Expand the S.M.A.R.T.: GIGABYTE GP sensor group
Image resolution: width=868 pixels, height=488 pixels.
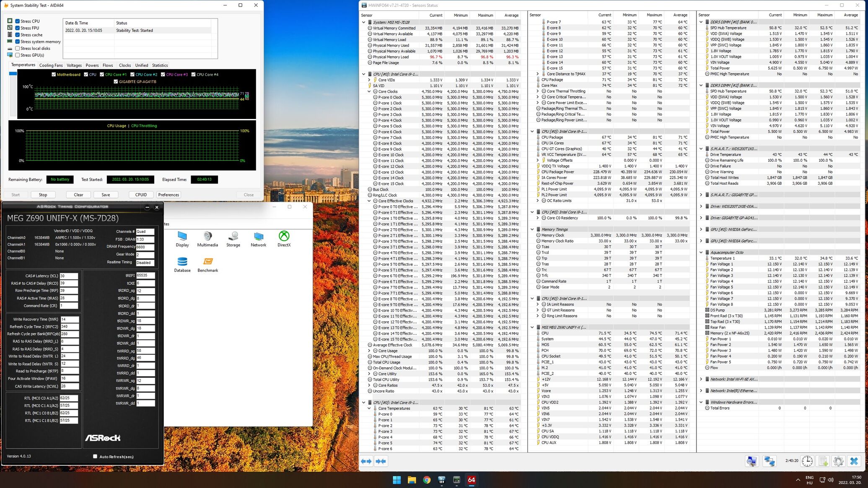pos(701,195)
